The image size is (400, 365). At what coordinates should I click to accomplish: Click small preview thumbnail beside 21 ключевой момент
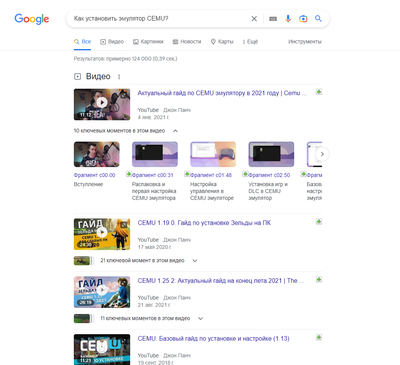pyautogui.click(x=82, y=261)
